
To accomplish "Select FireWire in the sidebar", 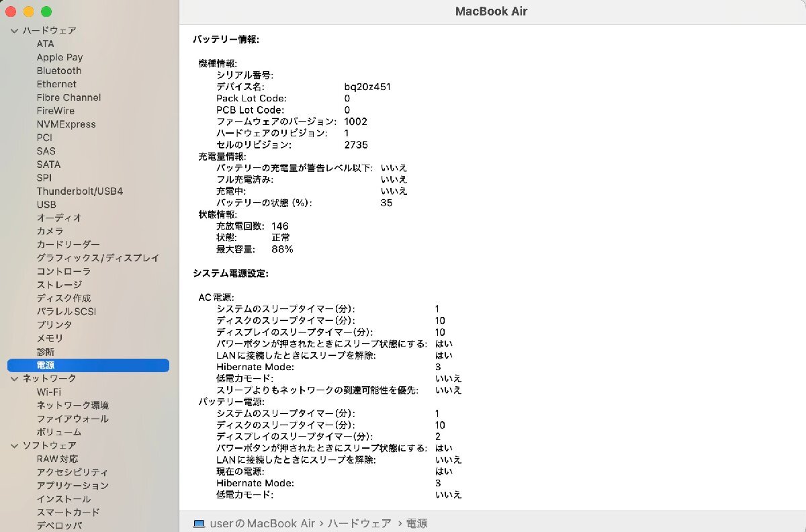I will point(56,111).
